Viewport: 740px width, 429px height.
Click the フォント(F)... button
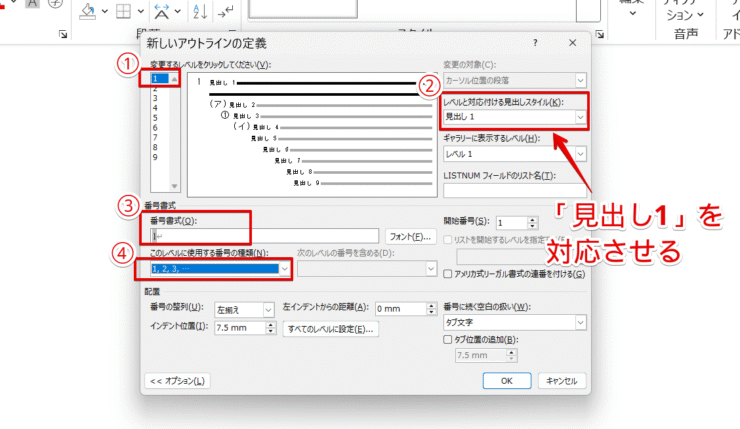click(x=411, y=236)
